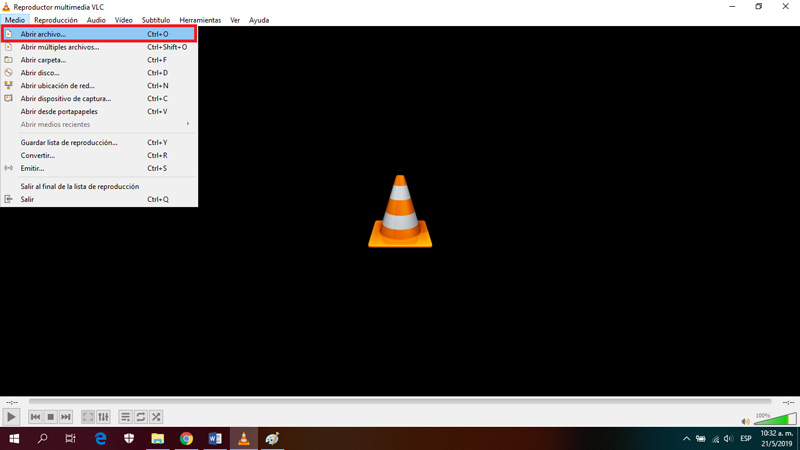This screenshot has height=450, width=800.
Task: Select Abrir carpeta... option
Action: [x=98, y=60]
